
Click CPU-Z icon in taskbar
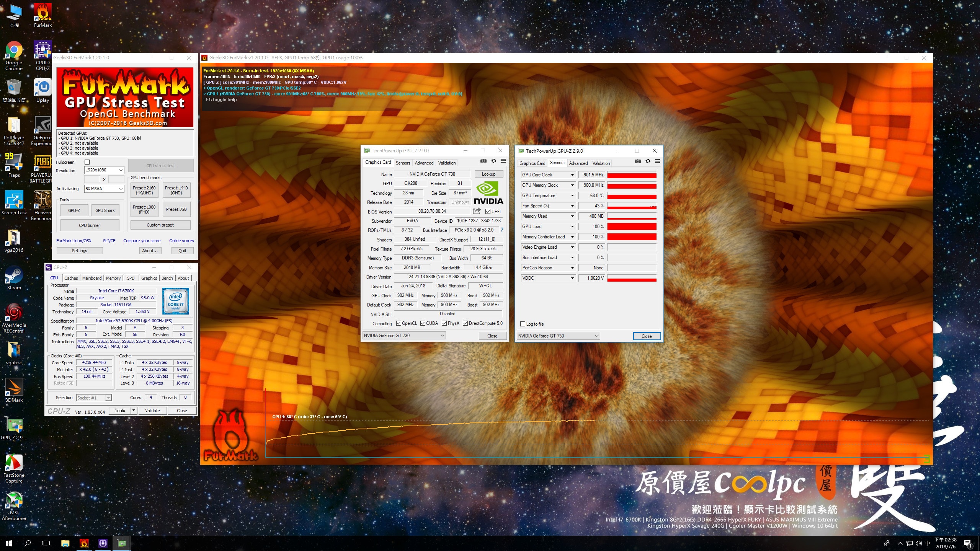click(x=103, y=543)
